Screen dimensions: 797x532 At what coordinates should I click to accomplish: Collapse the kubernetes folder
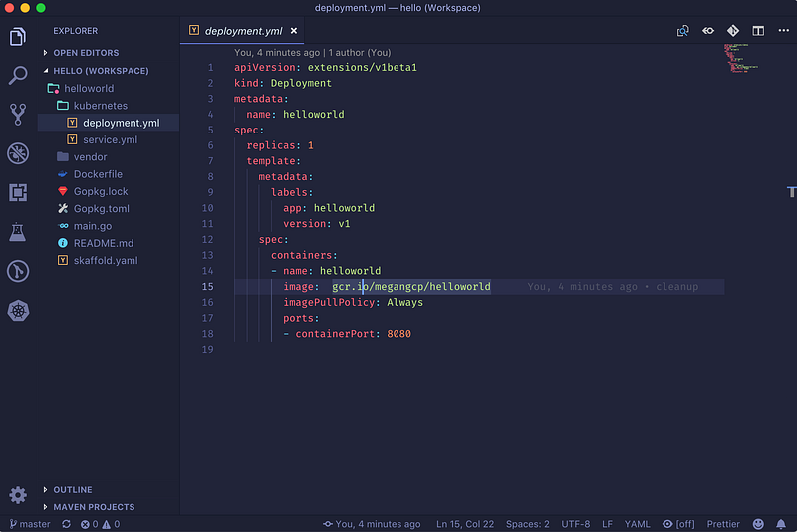coord(100,106)
